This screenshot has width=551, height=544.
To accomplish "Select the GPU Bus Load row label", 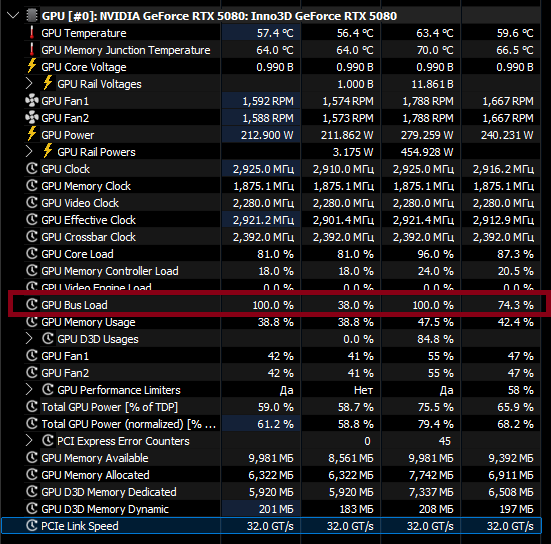I will [x=74, y=305].
